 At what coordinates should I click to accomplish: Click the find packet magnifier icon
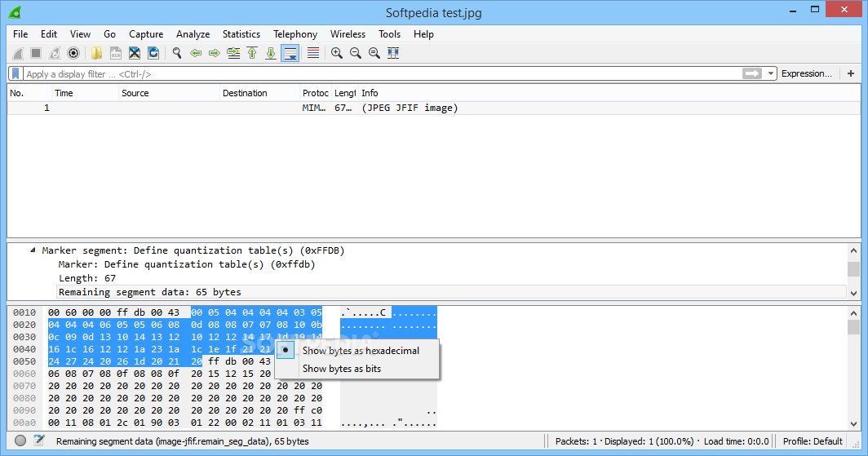click(177, 53)
